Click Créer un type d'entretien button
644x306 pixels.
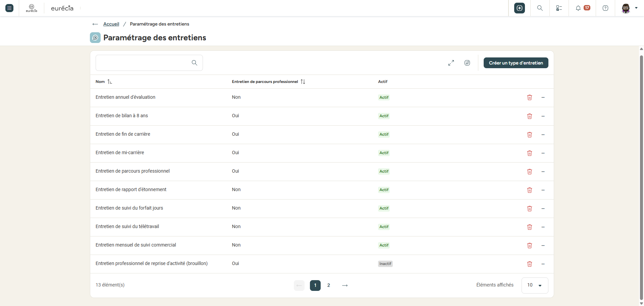pos(516,63)
